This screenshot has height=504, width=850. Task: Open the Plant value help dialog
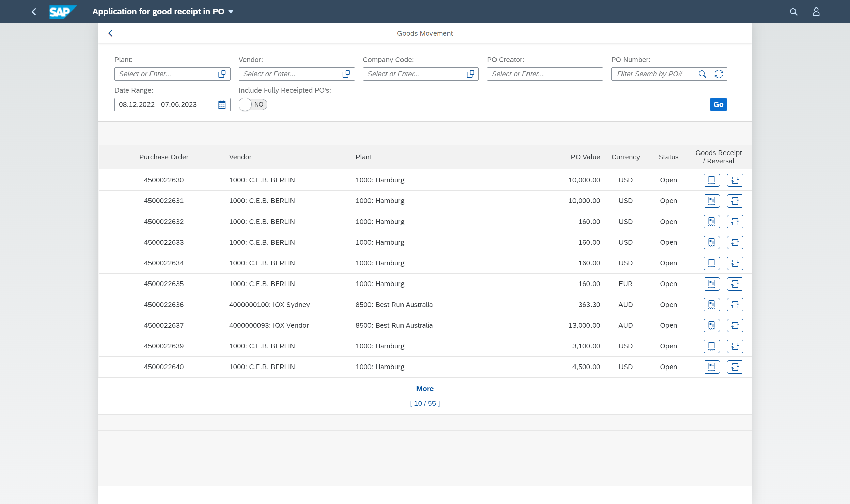pyautogui.click(x=222, y=74)
